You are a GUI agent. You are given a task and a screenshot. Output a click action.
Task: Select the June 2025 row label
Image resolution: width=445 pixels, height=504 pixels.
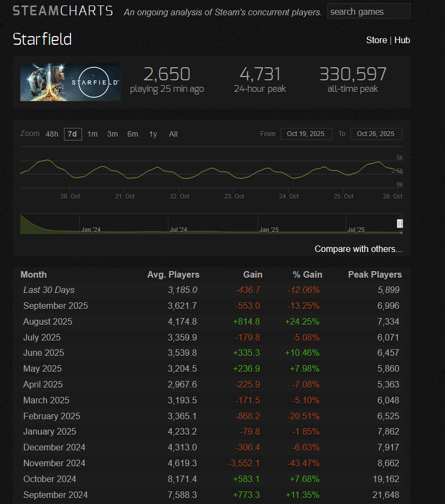tap(43, 353)
